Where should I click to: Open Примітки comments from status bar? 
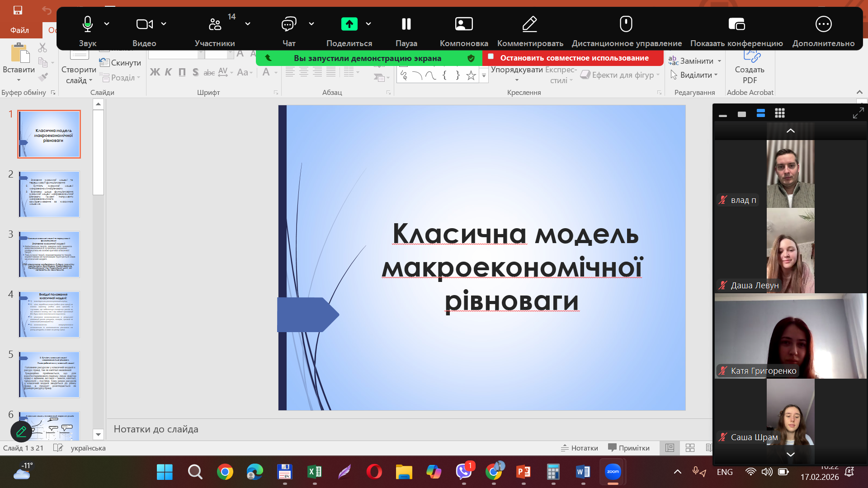pos(629,448)
